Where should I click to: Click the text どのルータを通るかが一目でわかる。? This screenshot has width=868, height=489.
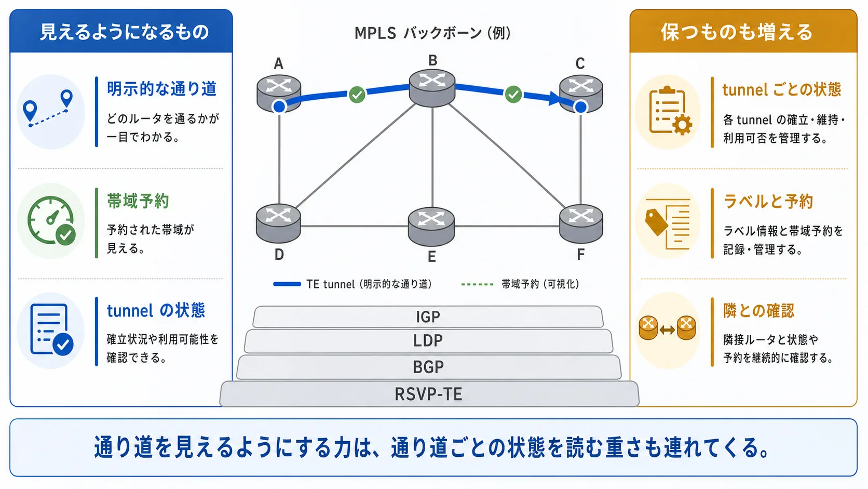click(162, 128)
